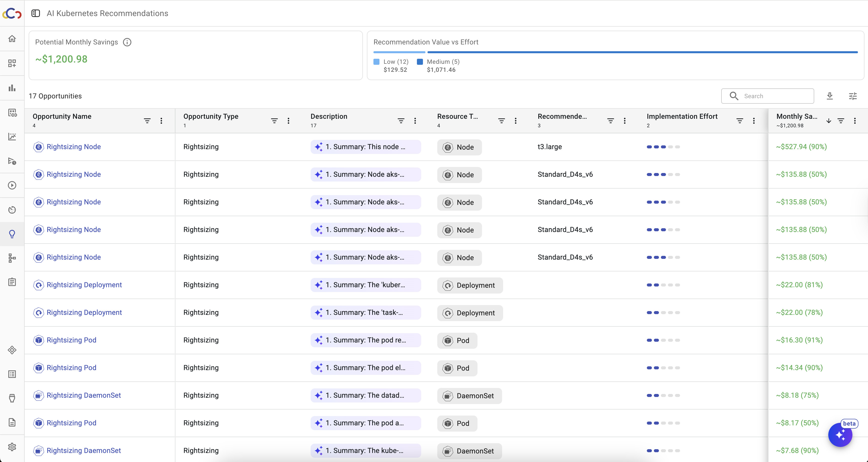Toggle the Low (12) legend item
Viewport: 868px width, 462px height.
tap(396, 62)
